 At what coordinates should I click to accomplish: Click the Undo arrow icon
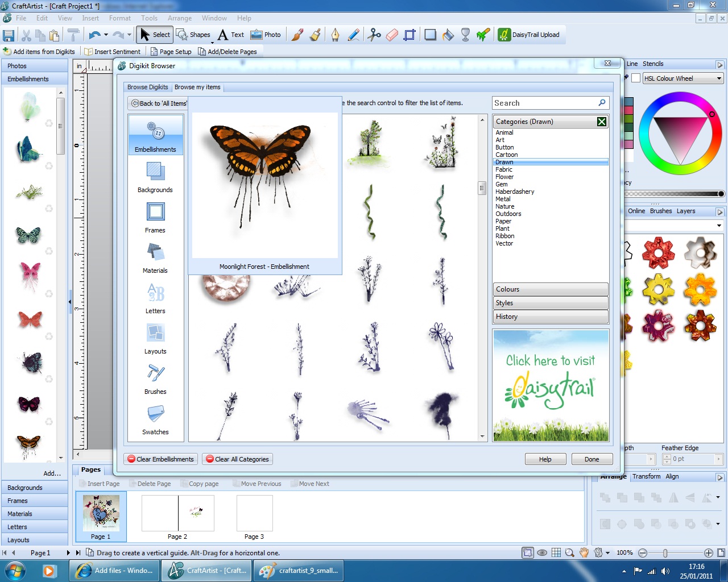coord(95,35)
